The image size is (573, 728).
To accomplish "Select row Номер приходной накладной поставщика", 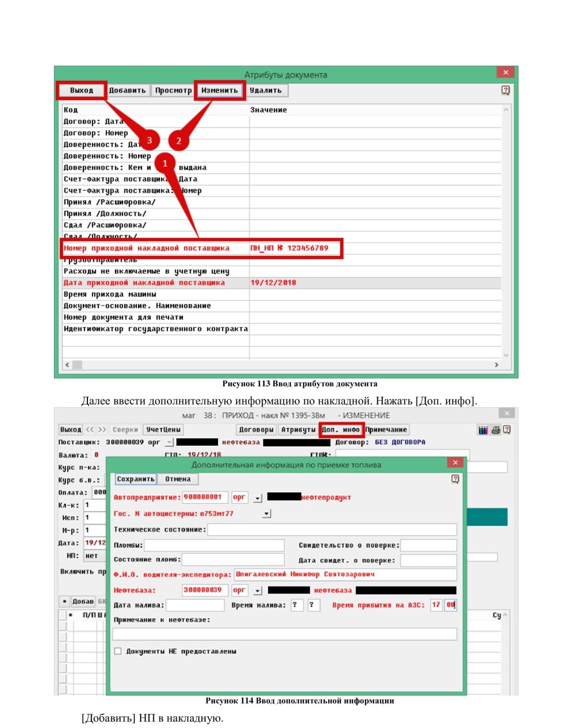I will click(282, 248).
